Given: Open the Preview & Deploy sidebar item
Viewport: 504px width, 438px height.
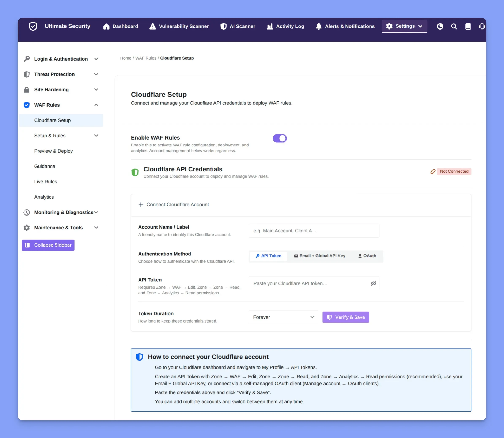Looking at the screenshot, I should (61, 151).
